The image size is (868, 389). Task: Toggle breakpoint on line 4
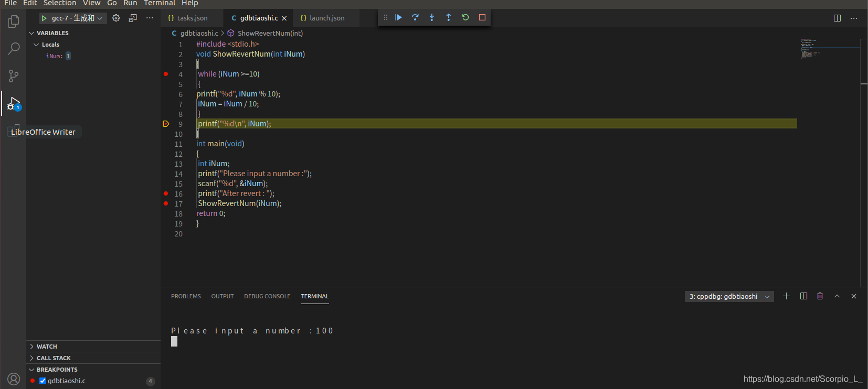(x=166, y=74)
